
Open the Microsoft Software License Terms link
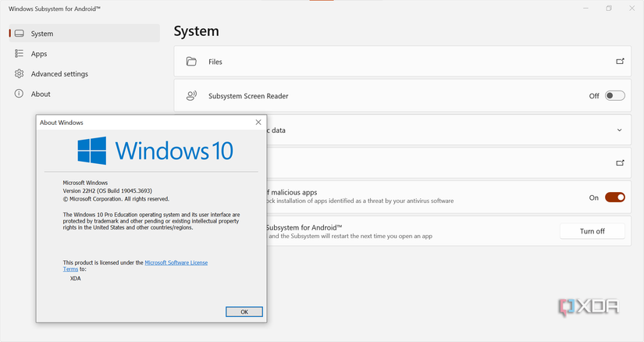tap(176, 263)
